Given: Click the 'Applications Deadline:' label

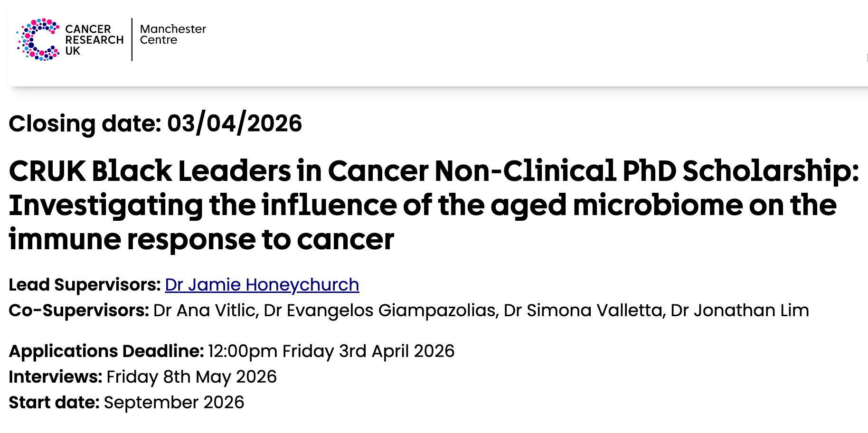Looking at the screenshot, I should pos(106,351).
